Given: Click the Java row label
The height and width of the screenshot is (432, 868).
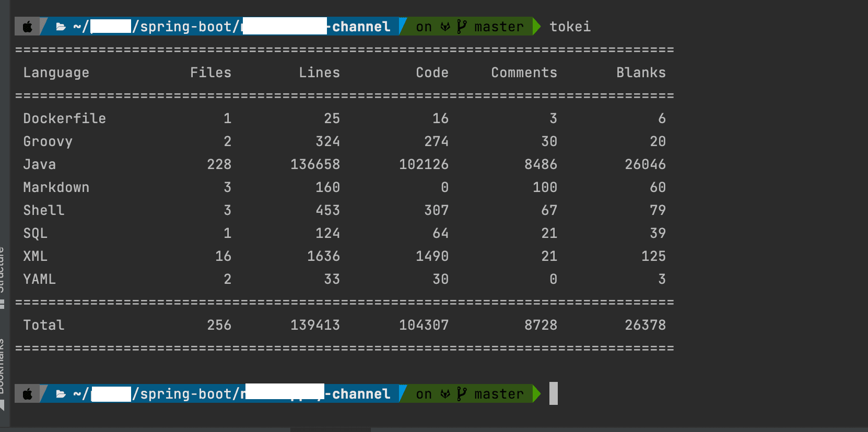Looking at the screenshot, I should pos(40,164).
